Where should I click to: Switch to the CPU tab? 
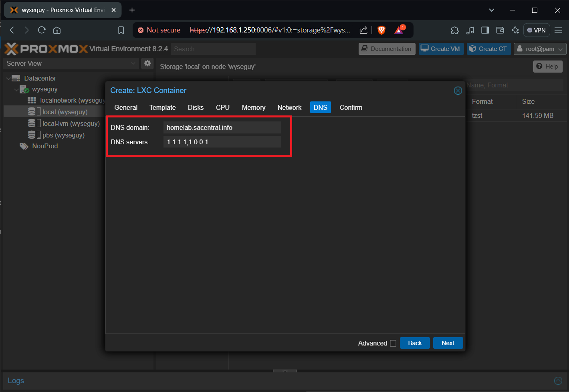coord(223,107)
